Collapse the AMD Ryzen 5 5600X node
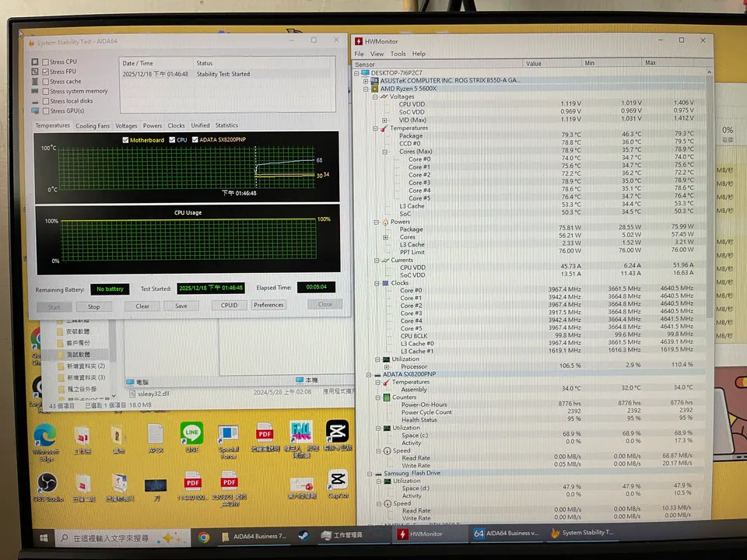Viewport: 747px width, 560px height. click(x=366, y=89)
